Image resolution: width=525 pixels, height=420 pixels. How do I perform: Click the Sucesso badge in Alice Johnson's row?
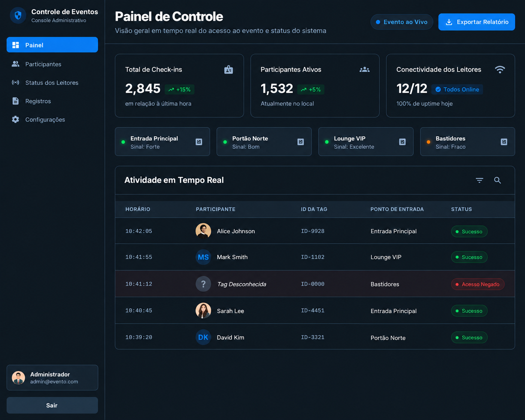469,231
